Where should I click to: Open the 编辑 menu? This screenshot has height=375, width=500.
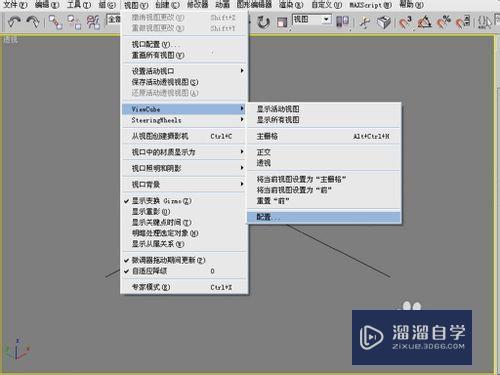pos(47,5)
